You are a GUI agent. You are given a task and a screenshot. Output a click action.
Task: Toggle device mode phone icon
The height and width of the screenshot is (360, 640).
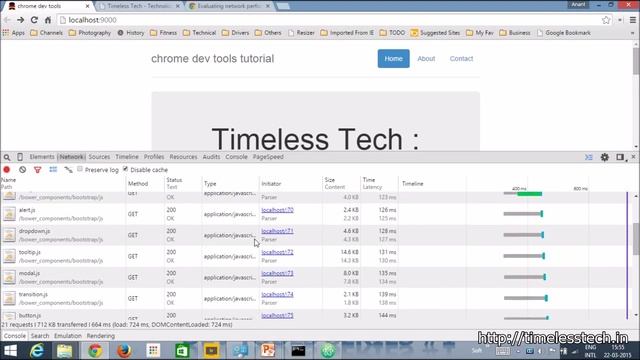(20, 157)
